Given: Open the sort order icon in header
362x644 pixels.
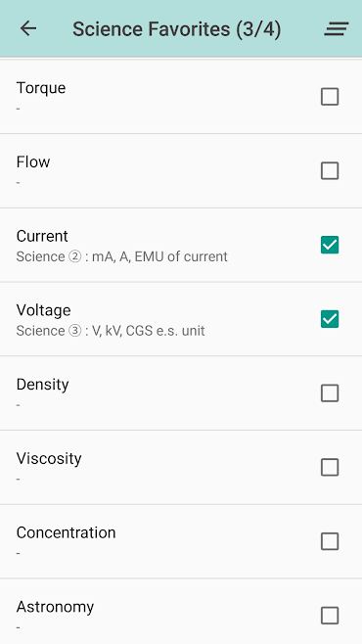Looking at the screenshot, I should point(337,28).
